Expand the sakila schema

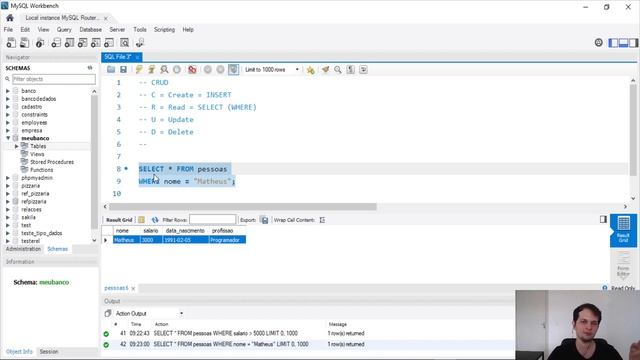tap(8, 217)
